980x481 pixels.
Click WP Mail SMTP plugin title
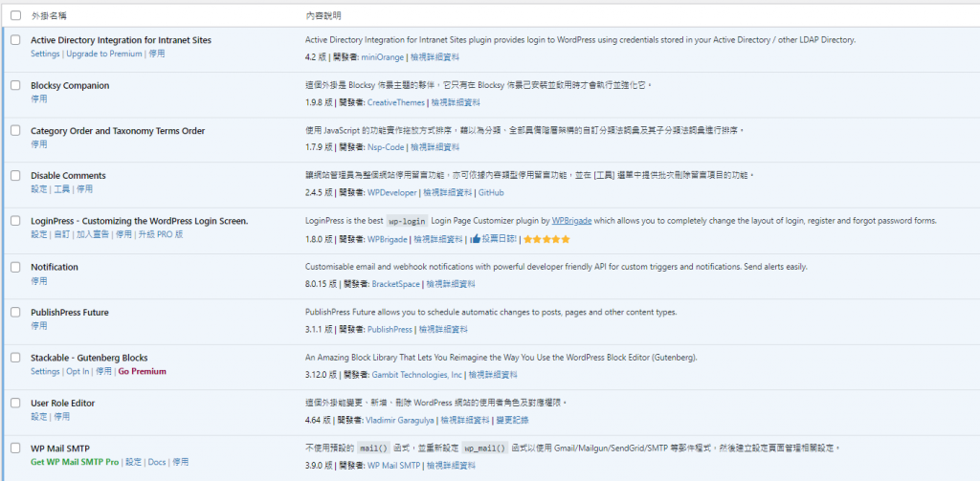pos(60,448)
